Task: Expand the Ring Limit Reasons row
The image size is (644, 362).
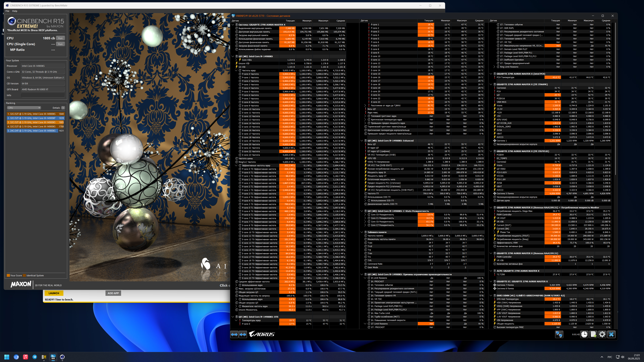Action: point(494,67)
